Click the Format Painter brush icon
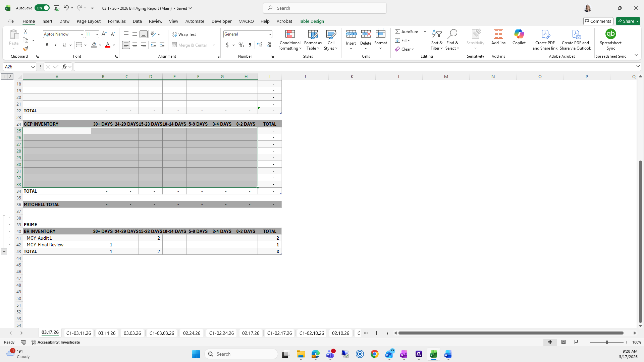 tap(25, 49)
